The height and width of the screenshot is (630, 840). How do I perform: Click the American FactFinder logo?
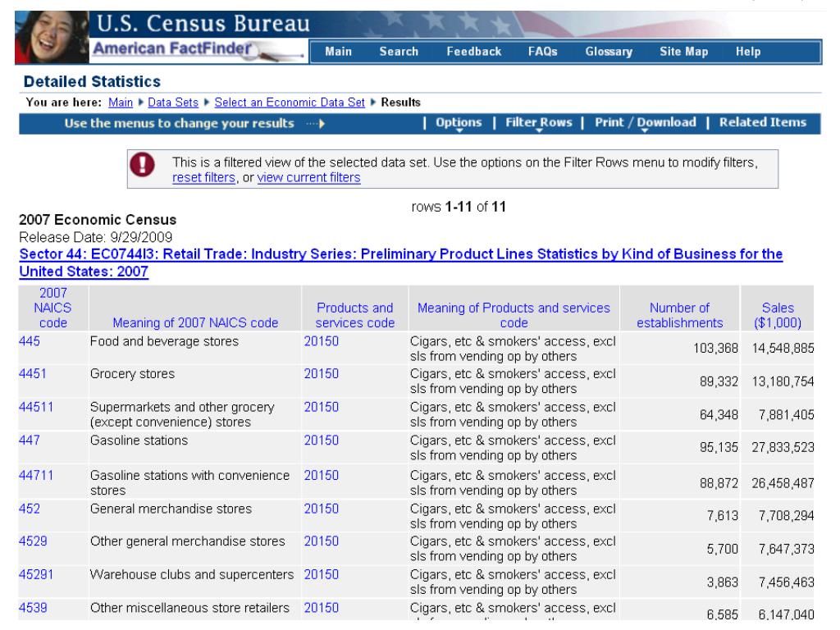click(199, 50)
